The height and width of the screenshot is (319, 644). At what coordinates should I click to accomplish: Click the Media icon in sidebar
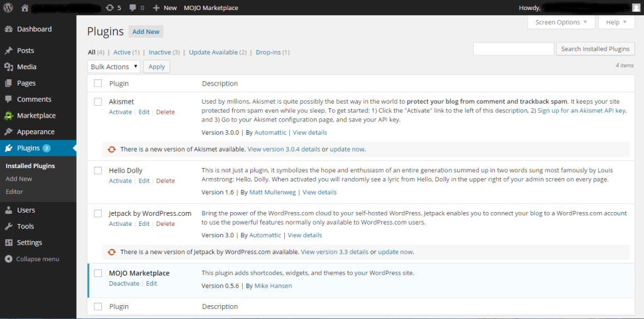tap(8, 67)
